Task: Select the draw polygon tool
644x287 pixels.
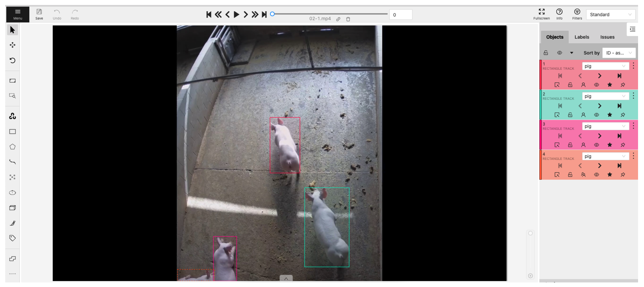Action: tap(12, 147)
